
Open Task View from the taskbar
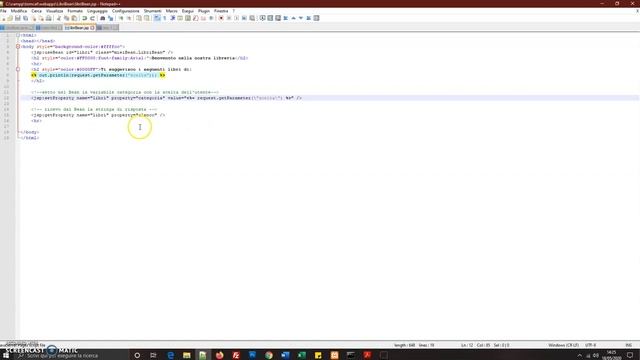click(x=153, y=356)
